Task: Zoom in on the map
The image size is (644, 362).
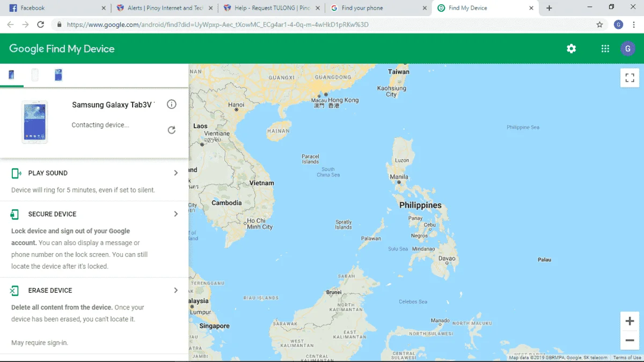Action: click(630, 321)
